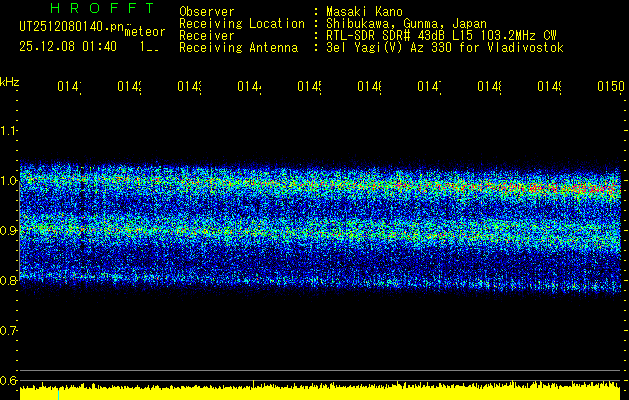Click the kHz axis unit label

click(x=10, y=81)
